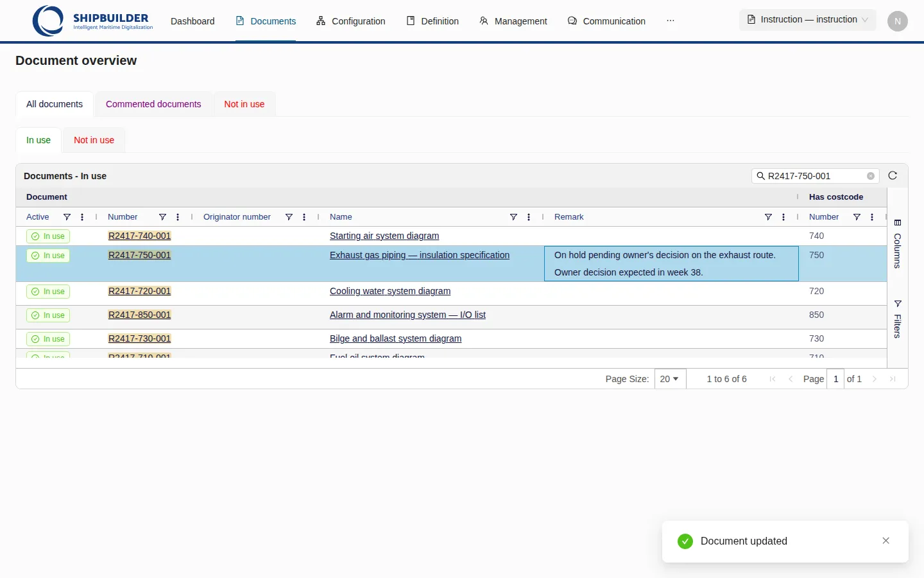Go to next page arrow
The width and height of the screenshot is (924, 578).
(x=875, y=379)
